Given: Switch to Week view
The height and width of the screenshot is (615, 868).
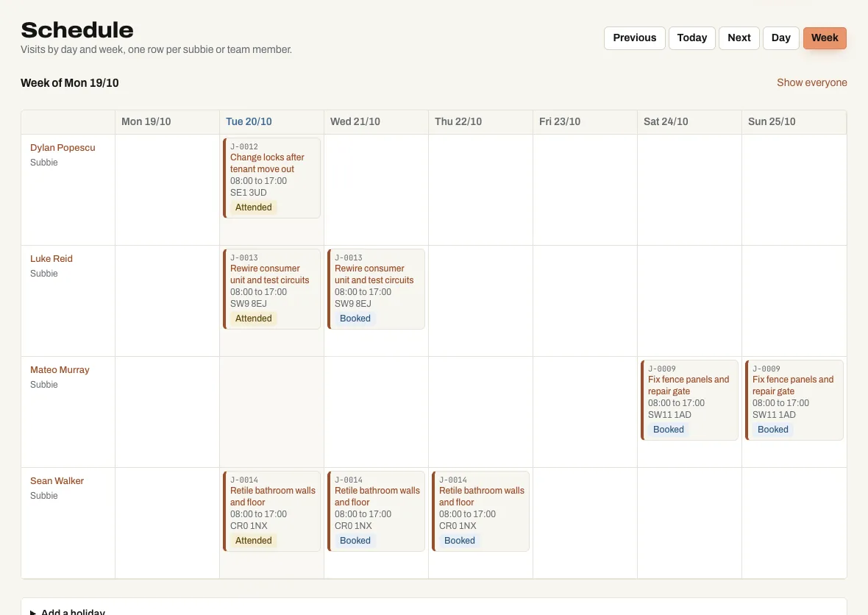Looking at the screenshot, I should pyautogui.click(x=825, y=38).
